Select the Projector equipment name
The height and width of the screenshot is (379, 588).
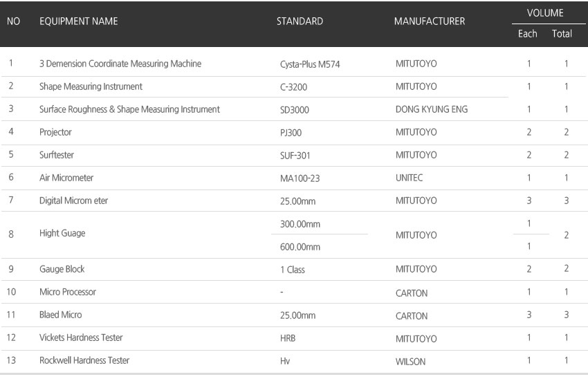click(x=55, y=132)
